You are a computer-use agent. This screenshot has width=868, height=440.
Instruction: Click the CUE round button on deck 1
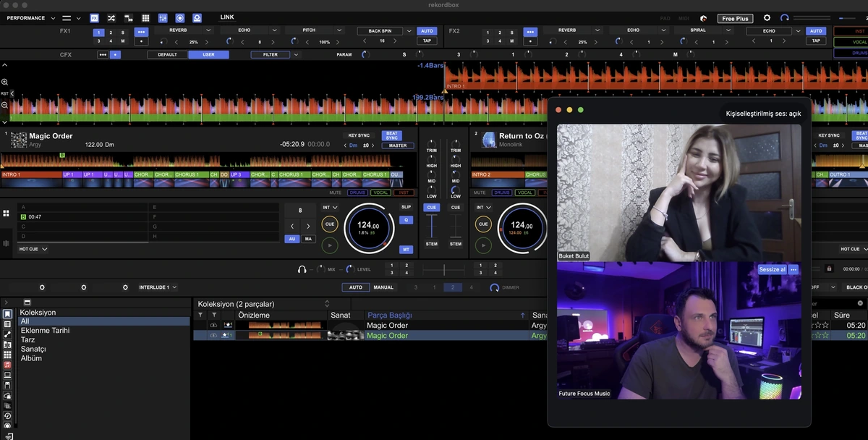[x=330, y=224]
